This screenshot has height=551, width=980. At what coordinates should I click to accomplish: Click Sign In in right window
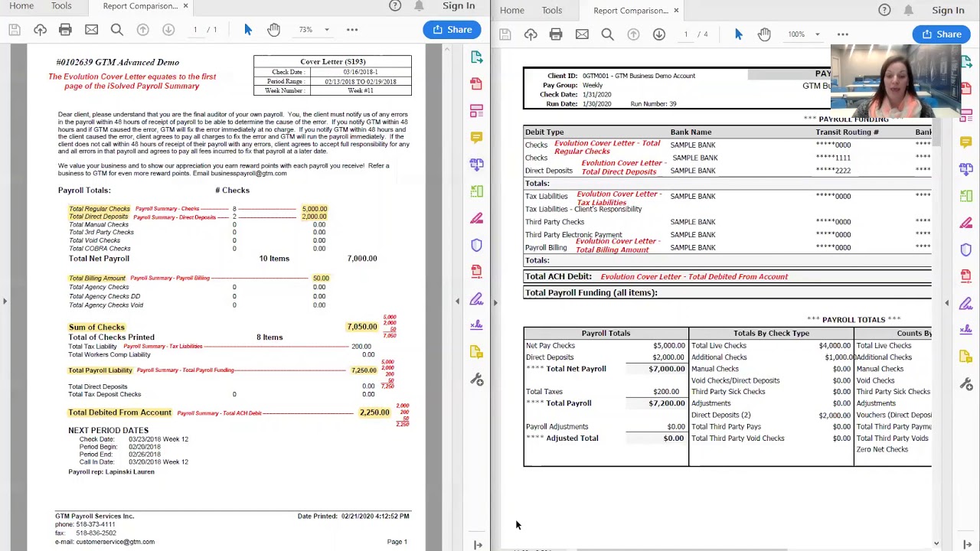[x=948, y=11]
